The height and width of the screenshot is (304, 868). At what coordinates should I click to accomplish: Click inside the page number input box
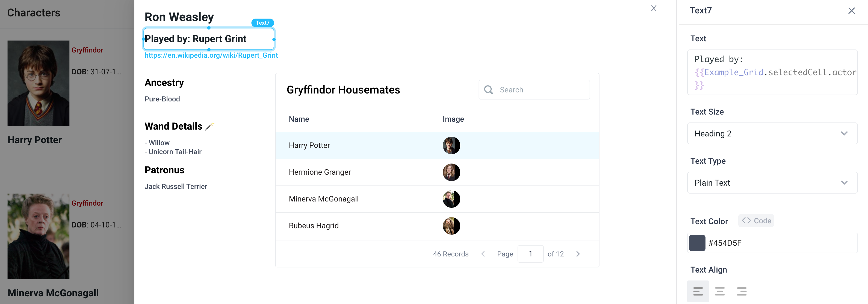click(530, 254)
